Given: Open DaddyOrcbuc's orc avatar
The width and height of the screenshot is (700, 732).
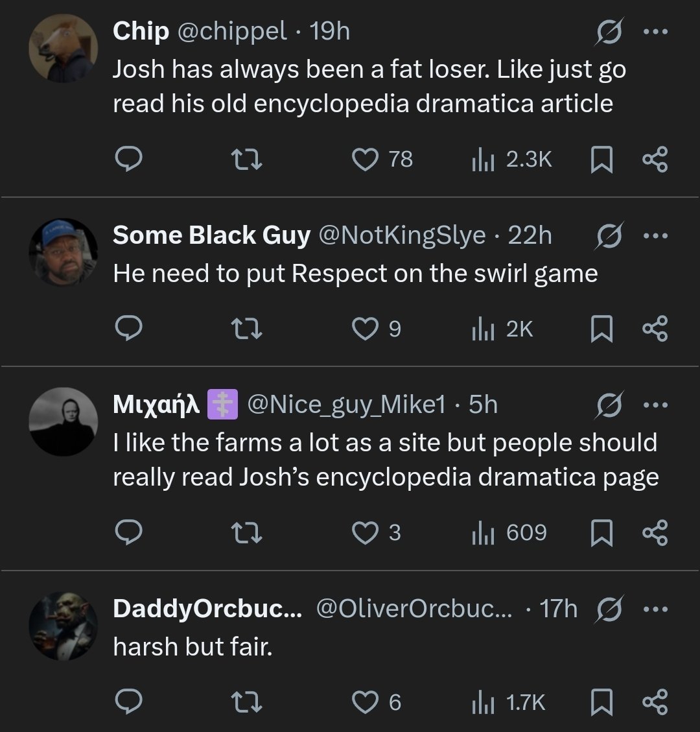Looking at the screenshot, I should click(64, 626).
